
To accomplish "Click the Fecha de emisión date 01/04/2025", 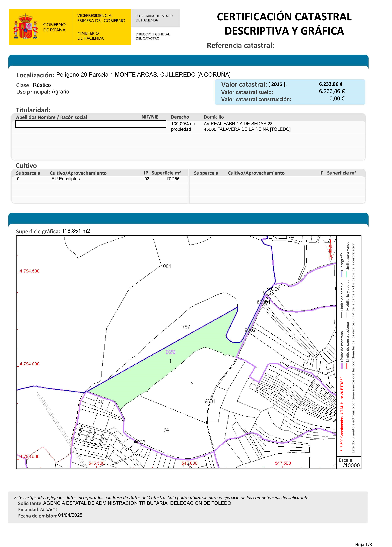I will 70,515.
